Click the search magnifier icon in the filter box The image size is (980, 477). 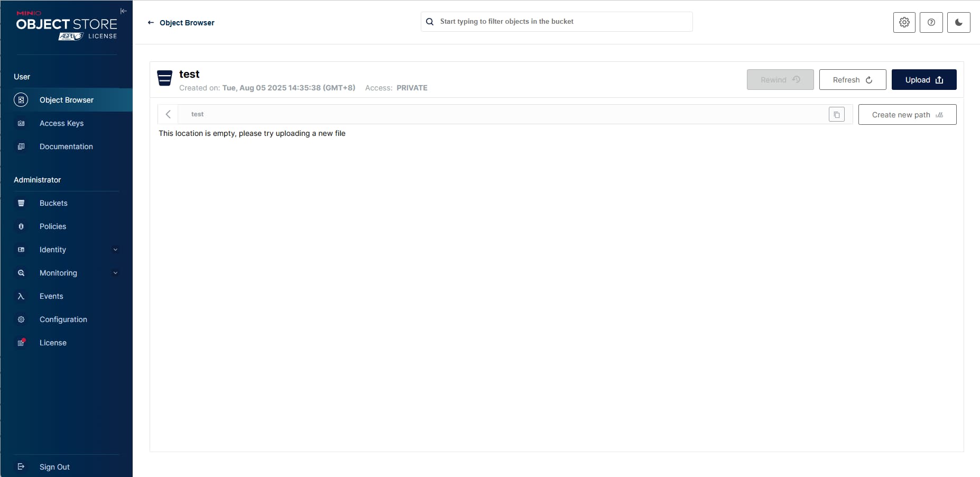tap(430, 22)
